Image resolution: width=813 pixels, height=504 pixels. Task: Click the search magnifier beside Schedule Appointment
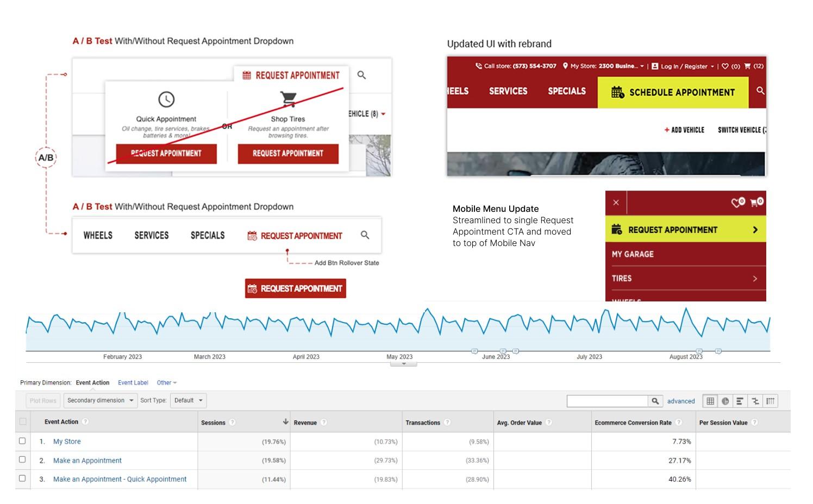pos(759,91)
